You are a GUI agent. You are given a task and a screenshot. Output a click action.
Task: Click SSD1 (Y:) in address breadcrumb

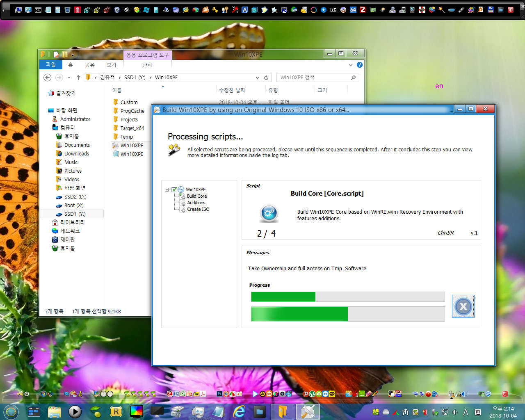[135, 78]
